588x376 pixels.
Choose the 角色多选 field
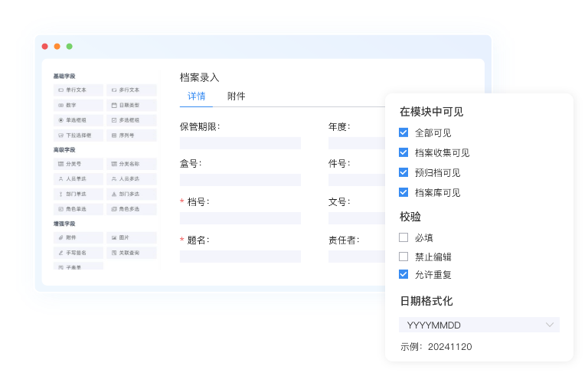click(x=131, y=209)
